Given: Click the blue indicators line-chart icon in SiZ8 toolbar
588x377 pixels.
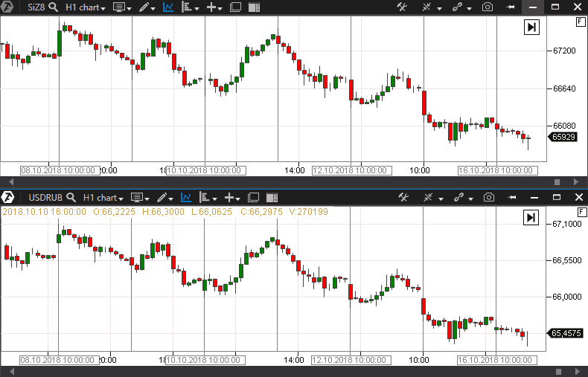Looking at the screenshot, I should (168, 7).
